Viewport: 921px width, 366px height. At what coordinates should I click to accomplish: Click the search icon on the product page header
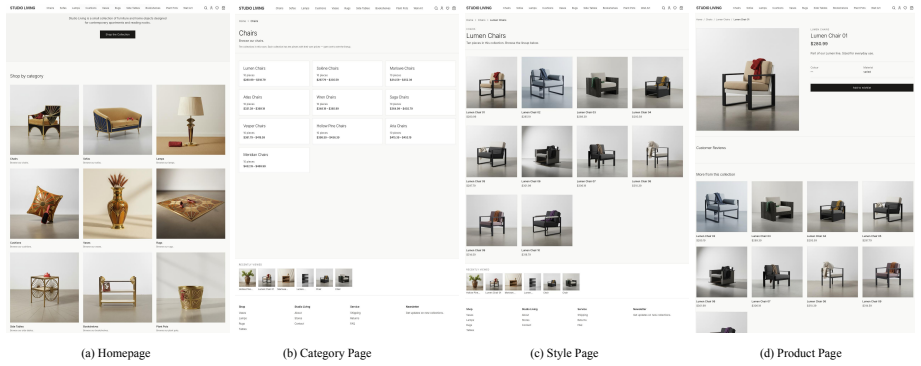(x=893, y=8)
